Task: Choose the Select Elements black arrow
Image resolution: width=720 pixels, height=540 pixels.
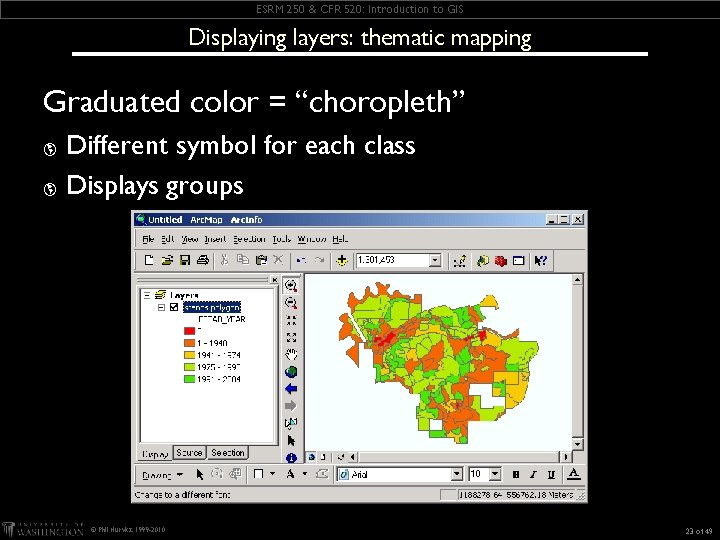Action: [x=291, y=440]
